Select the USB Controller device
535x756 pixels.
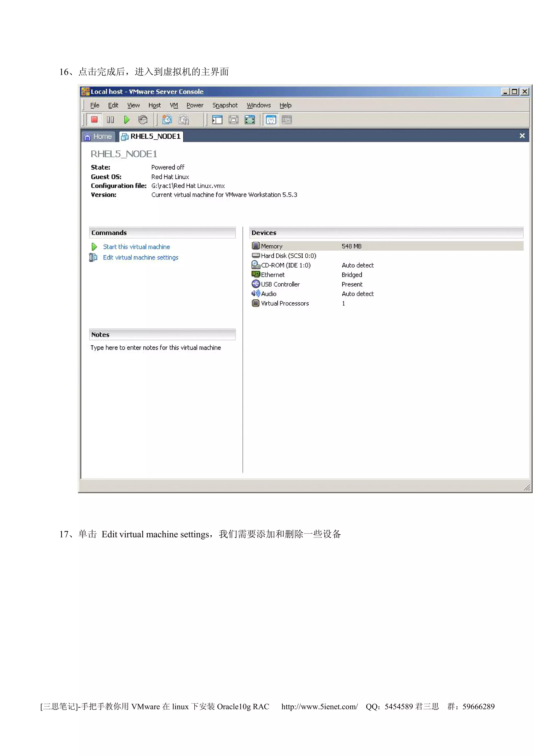click(x=275, y=284)
